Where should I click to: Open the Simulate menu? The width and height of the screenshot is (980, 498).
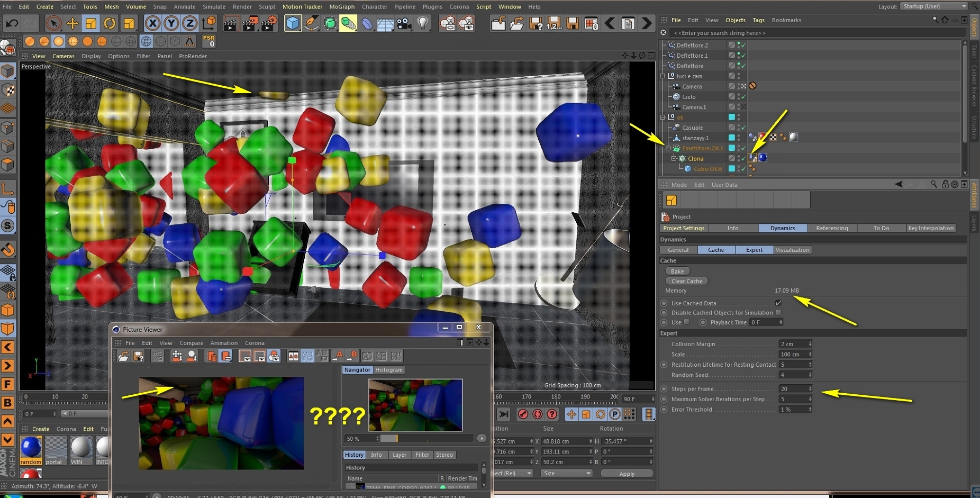[214, 7]
